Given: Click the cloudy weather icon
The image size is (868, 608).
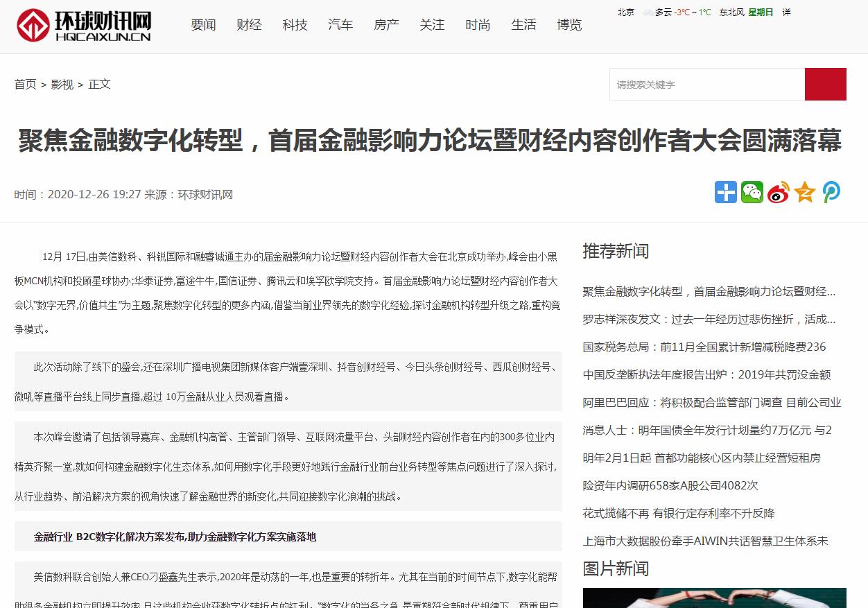Looking at the screenshot, I should click(x=648, y=12).
